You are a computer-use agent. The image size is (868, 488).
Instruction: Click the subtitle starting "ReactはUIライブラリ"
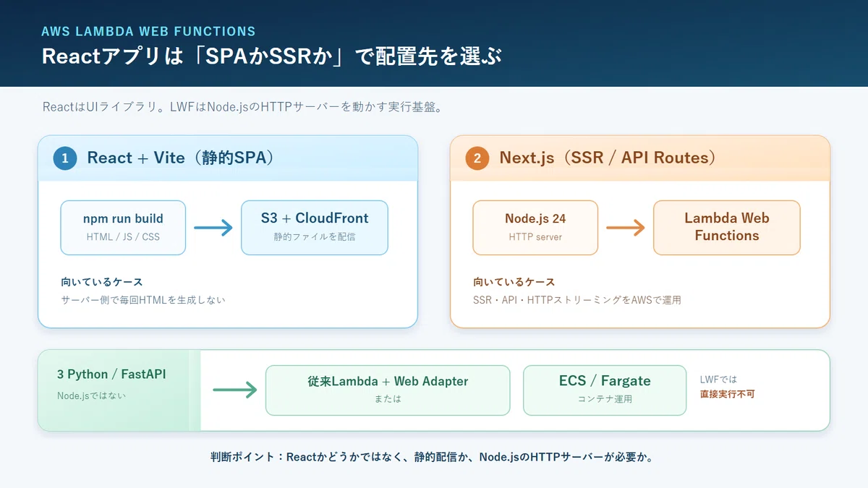coord(242,107)
